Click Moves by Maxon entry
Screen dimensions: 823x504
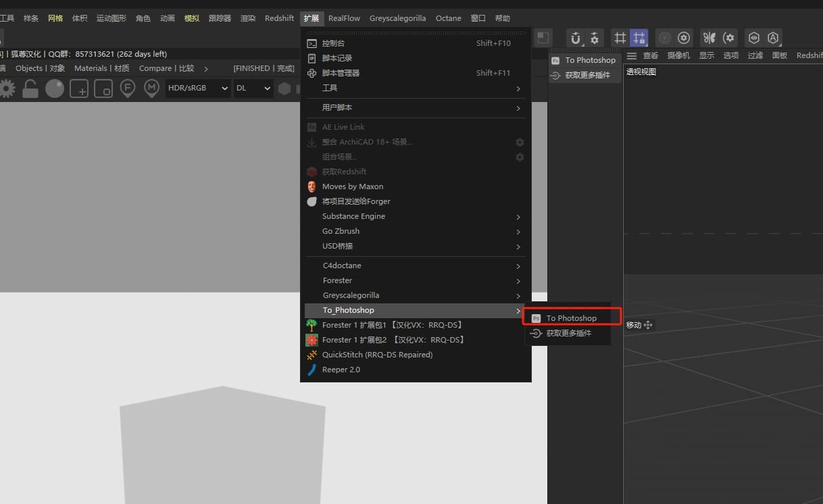click(x=416, y=186)
